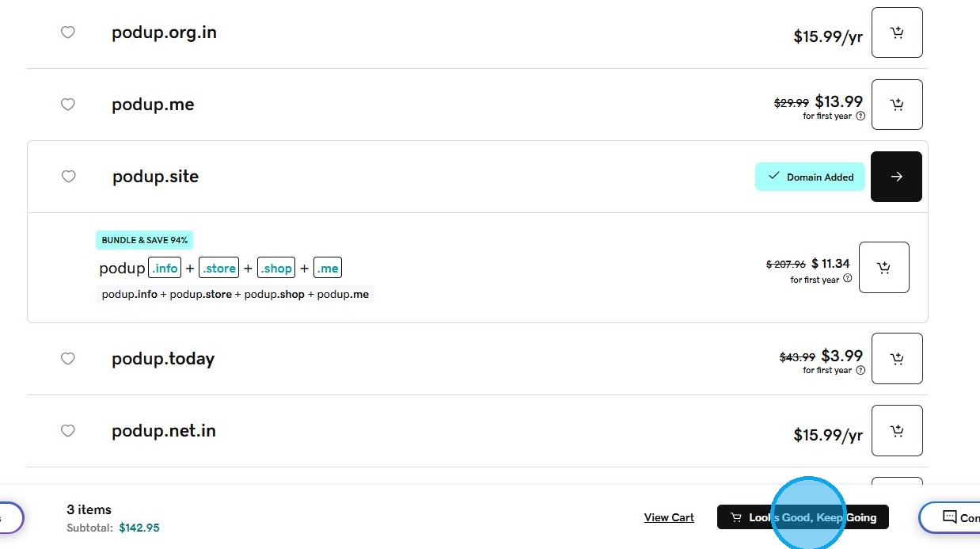This screenshot has height=549, width=980.
Task: Favorite podup.net.in with heart icon
Action: (x=68, y=431)
